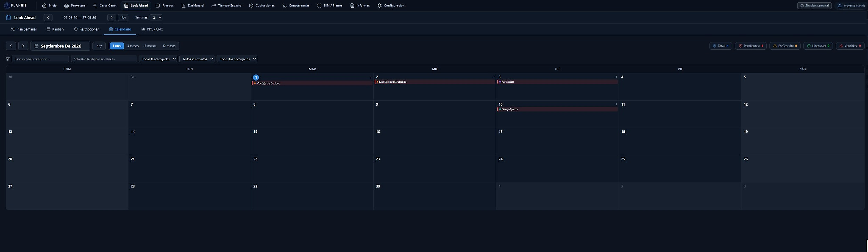Select September 15 in the calendar
This screenshot has width=868, height=252.
[312, 141]
